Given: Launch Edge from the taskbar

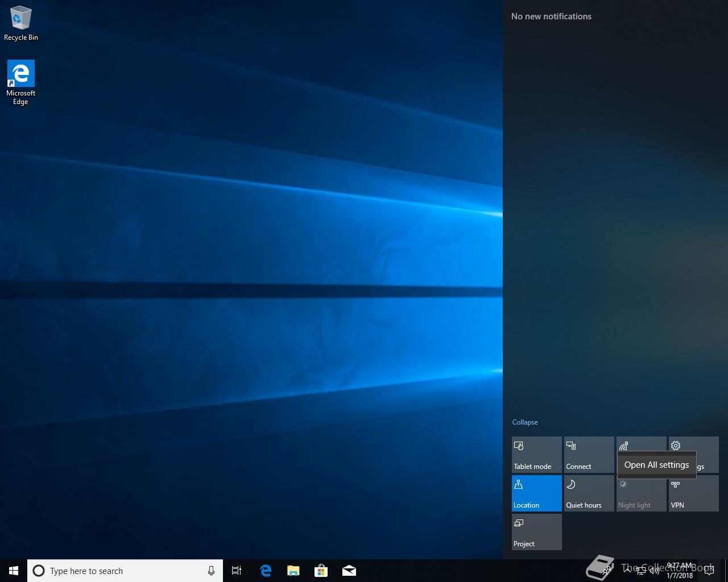Looking at the screenshot, I should pos(266,571).
